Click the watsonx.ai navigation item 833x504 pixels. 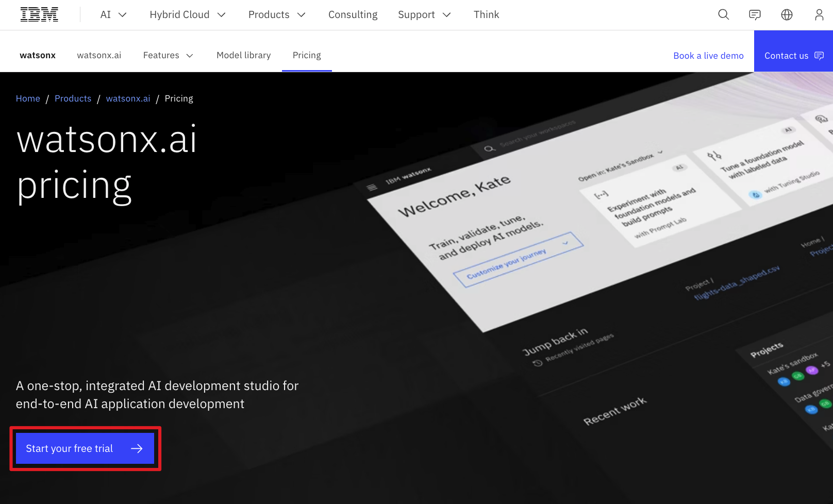[99, 55]
